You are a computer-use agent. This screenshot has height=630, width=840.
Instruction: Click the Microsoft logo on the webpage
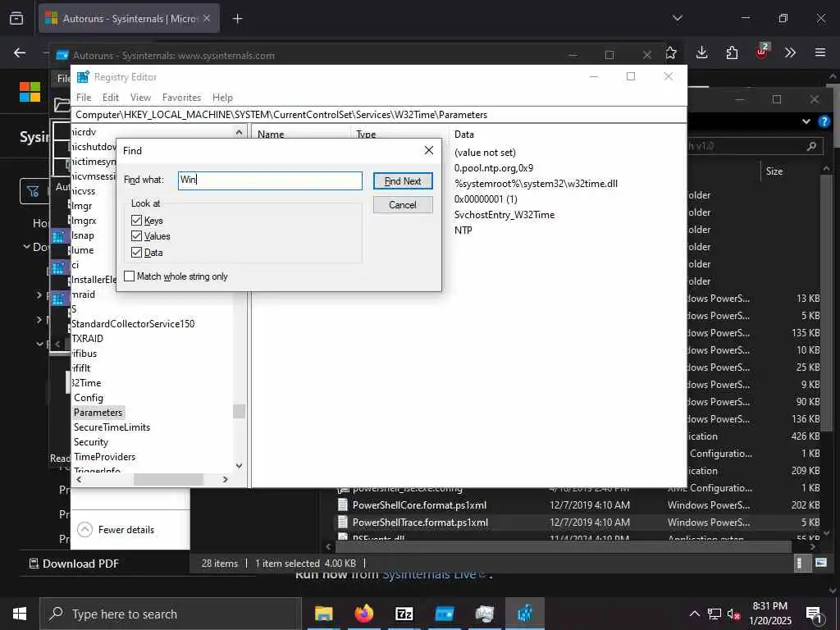pyautogui.click(x=30, y=92)
